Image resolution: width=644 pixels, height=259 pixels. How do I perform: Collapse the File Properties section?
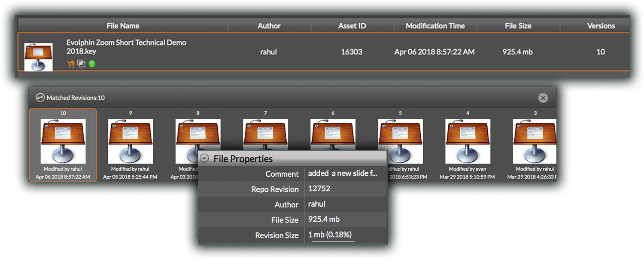coord(205,159)
